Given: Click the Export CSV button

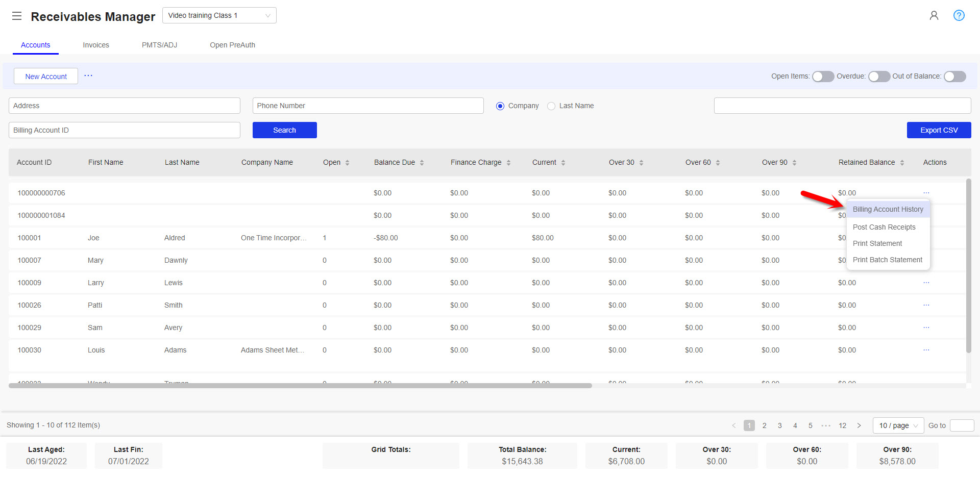Looking at the screenshot, I should coord(939,130).
